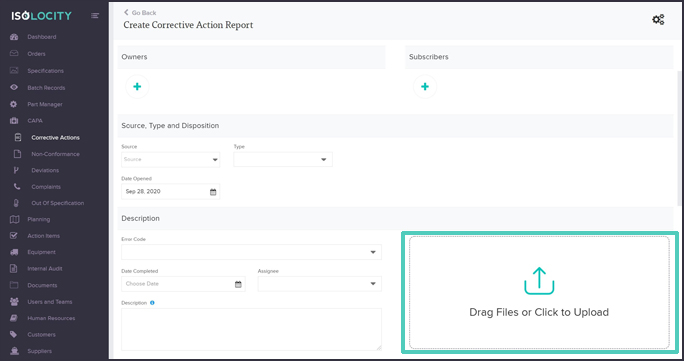Click the Documents folder icon
This screenshot has height=361, width=684.
[x=14, y=285]
